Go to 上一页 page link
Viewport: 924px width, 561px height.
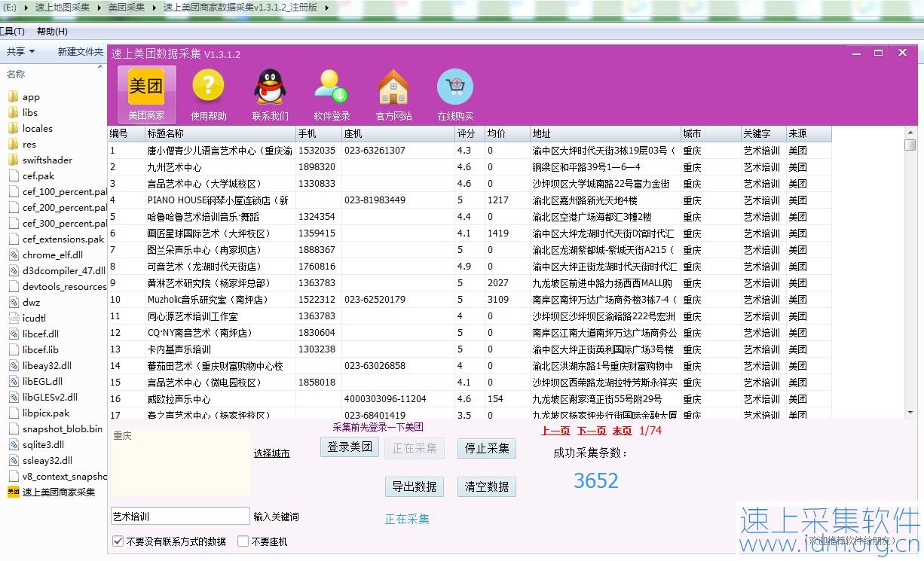[555, 430]
